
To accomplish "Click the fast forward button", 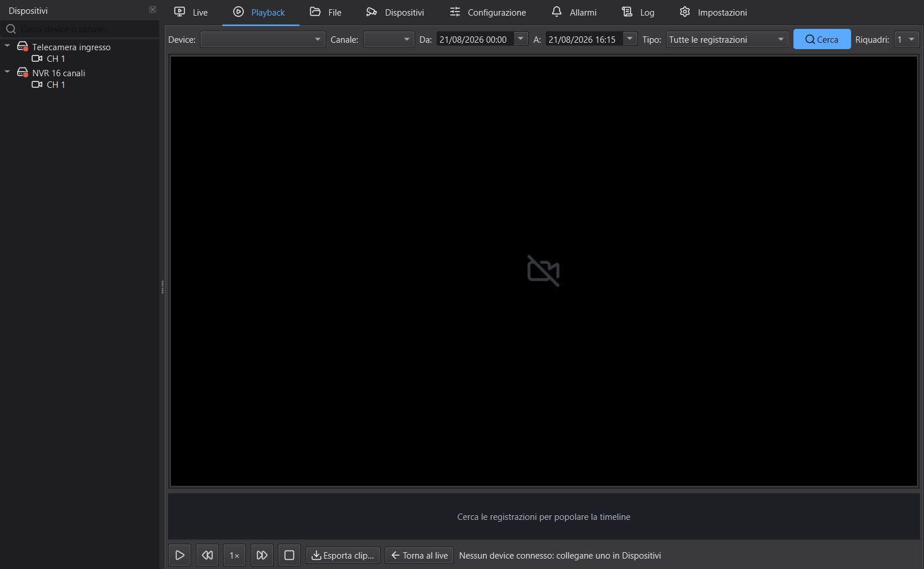I will click(x=262, y=555).
